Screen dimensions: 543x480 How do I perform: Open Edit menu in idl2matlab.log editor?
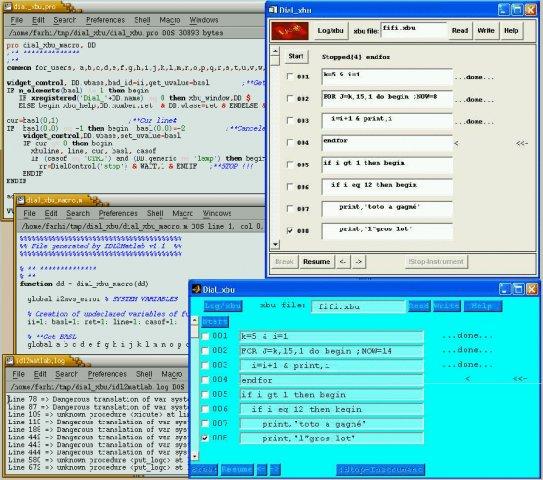[x=40, y=374]
